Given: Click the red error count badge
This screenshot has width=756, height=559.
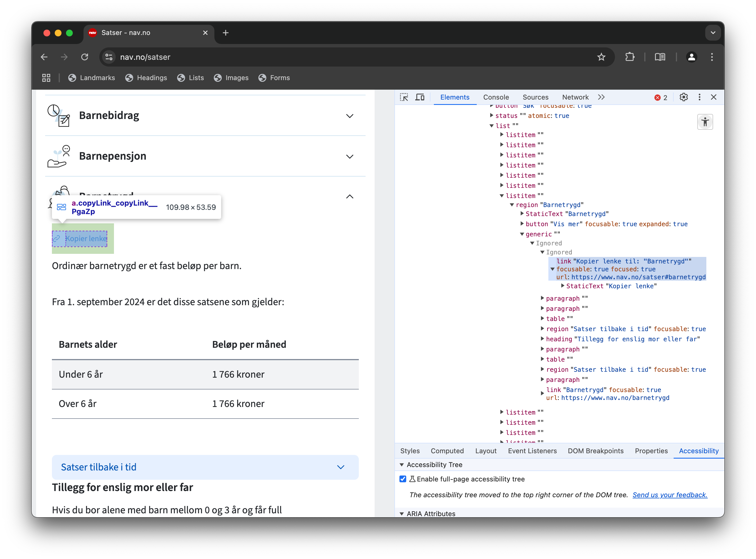Looking at the screenshot, I should [660, 98].
